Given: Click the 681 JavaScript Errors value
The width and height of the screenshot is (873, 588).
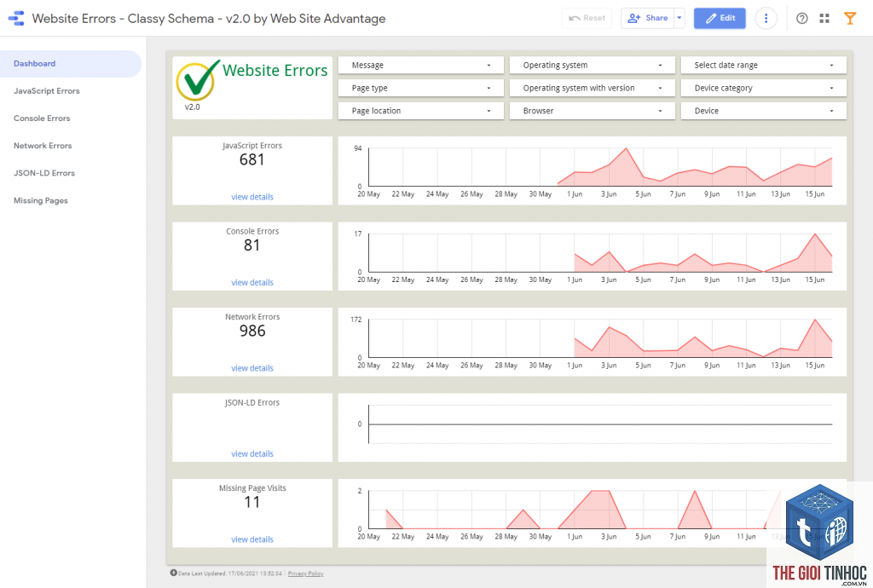Looking at the screenshot, I should [251, 160].
